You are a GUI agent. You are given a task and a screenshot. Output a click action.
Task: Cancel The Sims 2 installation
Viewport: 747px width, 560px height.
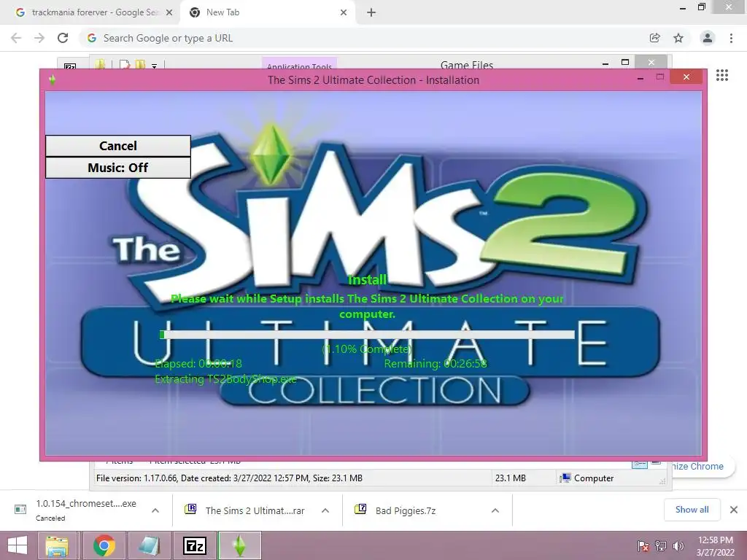pos(117,146)
